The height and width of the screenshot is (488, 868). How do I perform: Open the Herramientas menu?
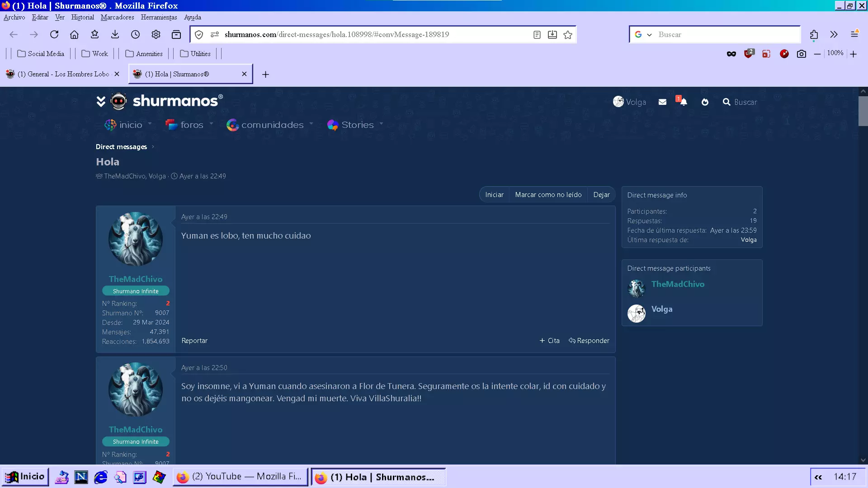[159, 17]
